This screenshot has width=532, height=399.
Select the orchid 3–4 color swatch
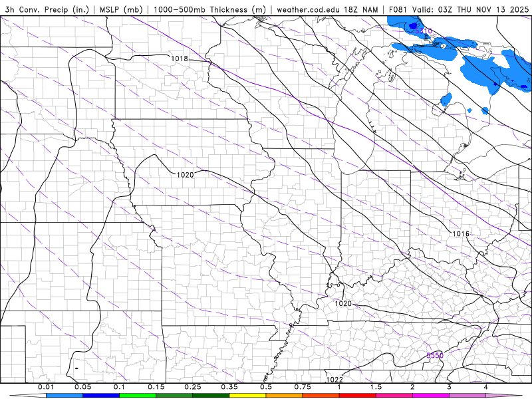pyautogui.click(x=467, y=396)
